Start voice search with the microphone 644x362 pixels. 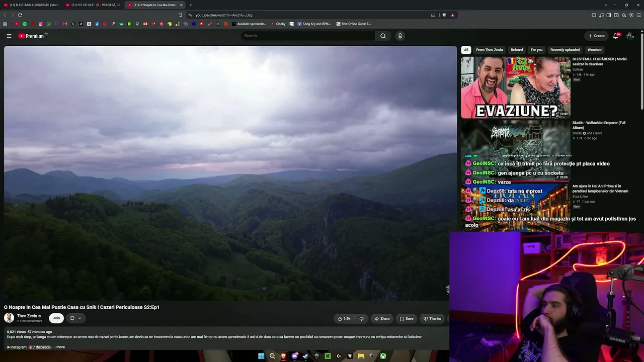(x=400, y=36)
